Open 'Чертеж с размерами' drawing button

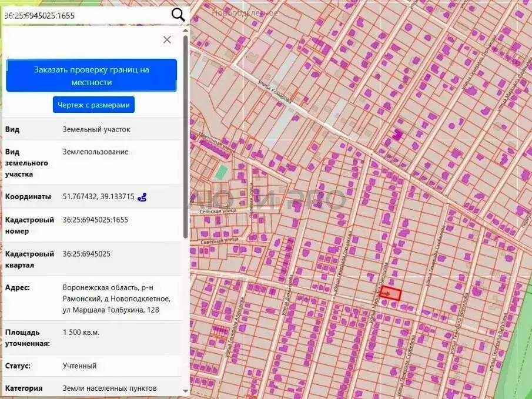pyautogui.click(x=93, y=105)
